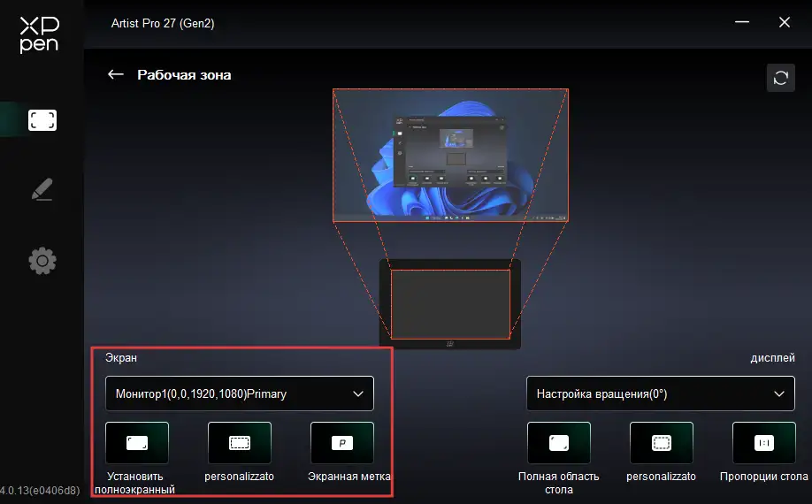Select the Пропорции стола icon button

coord(763,443)
